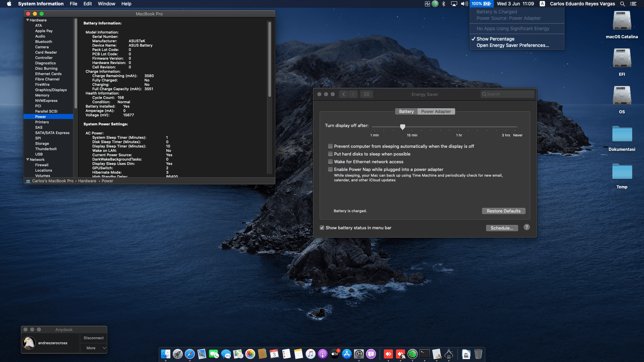Click Restore Defaults button
The height and width of the screenshot is (362, 644).
tap(503, 211)
